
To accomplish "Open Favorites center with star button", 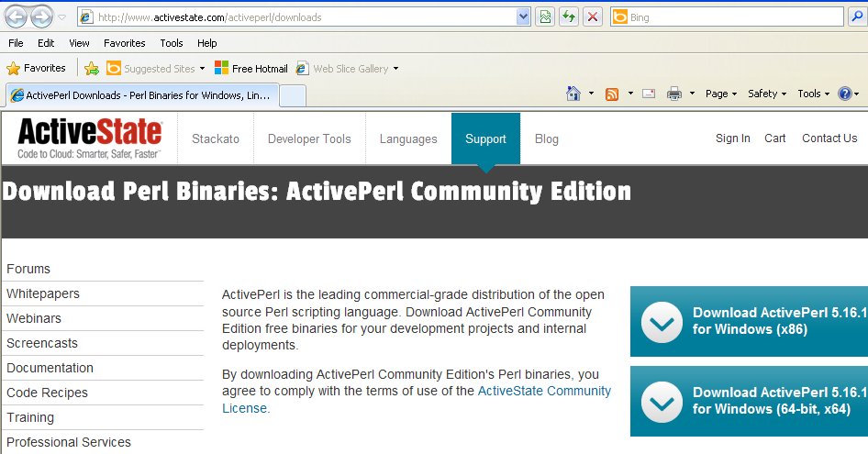I will pyautogui.click(x=36, y=68).
